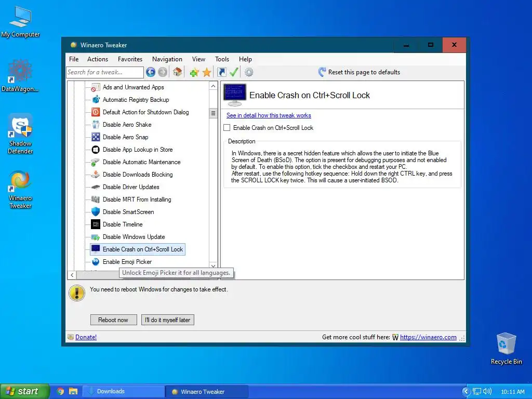Screen dimensions: 532x399
Task: Click horizontal scroll left arrow in tree
Action: (72, 275)
